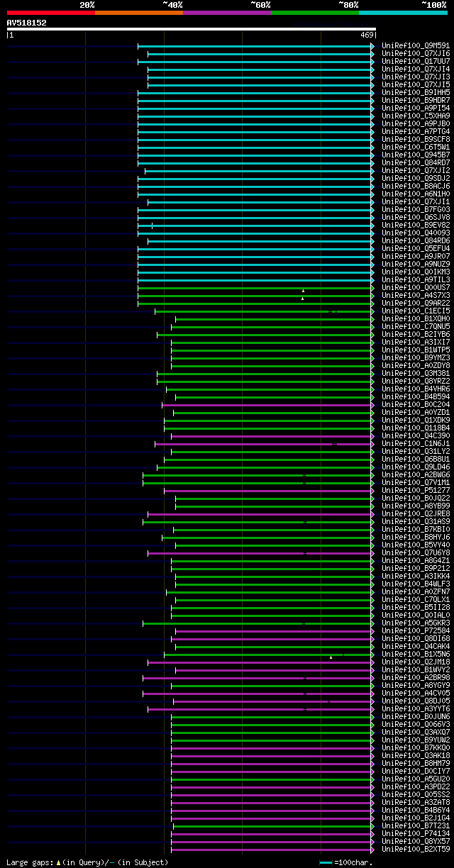The height and width of the screenshot is (868, 454).
Task: Click the green alignment bar of UniRef100_B1XQH0
Action: (275, 319)
